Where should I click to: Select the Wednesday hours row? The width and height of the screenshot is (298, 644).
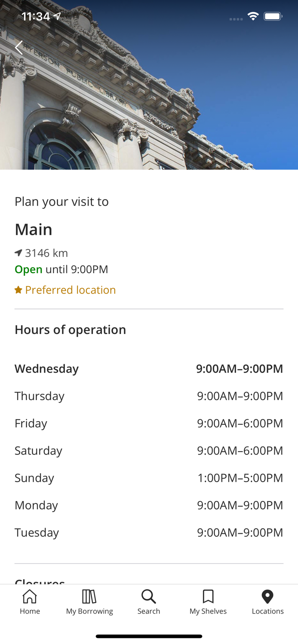pyautogui.click(x=149, y=369)
